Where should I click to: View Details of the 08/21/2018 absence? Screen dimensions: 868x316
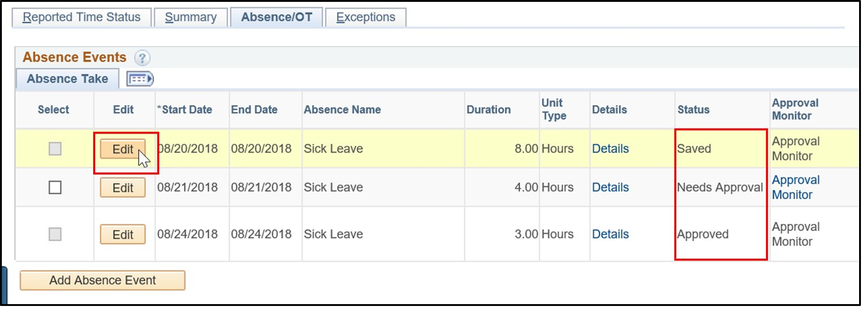point(610,187)
